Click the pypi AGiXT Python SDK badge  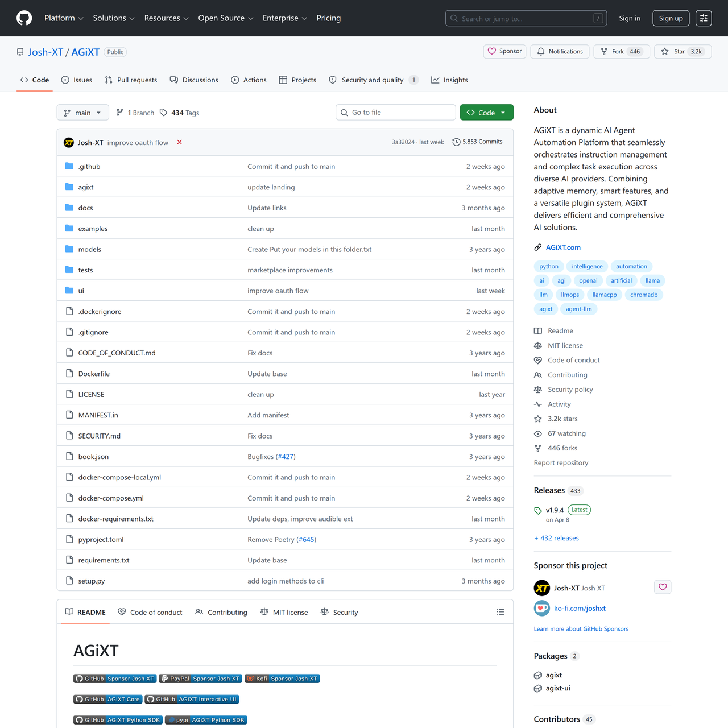[206, 720]
